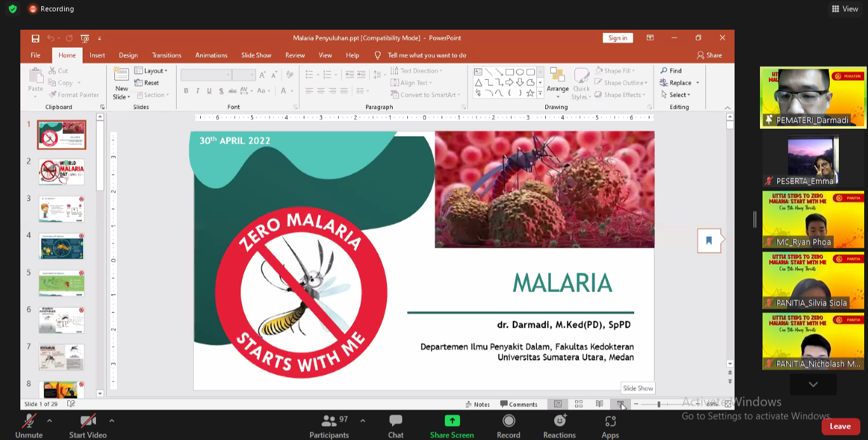
Task: Open the Participants list
Action: [329, 425]
